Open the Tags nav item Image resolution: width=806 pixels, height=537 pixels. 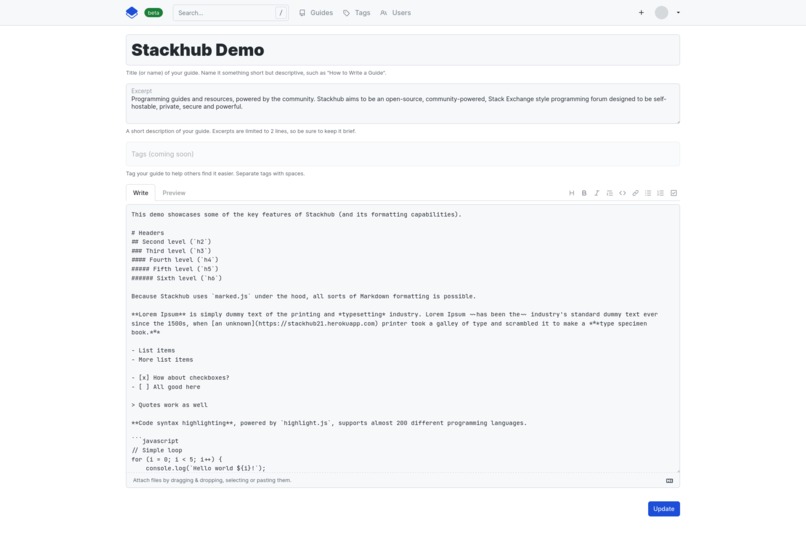(356, 13)
